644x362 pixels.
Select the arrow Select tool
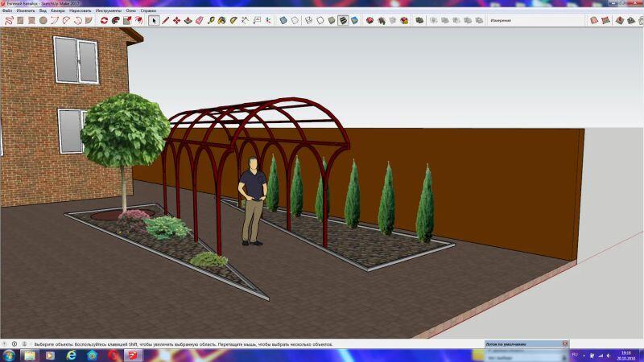tap(155, 20)
